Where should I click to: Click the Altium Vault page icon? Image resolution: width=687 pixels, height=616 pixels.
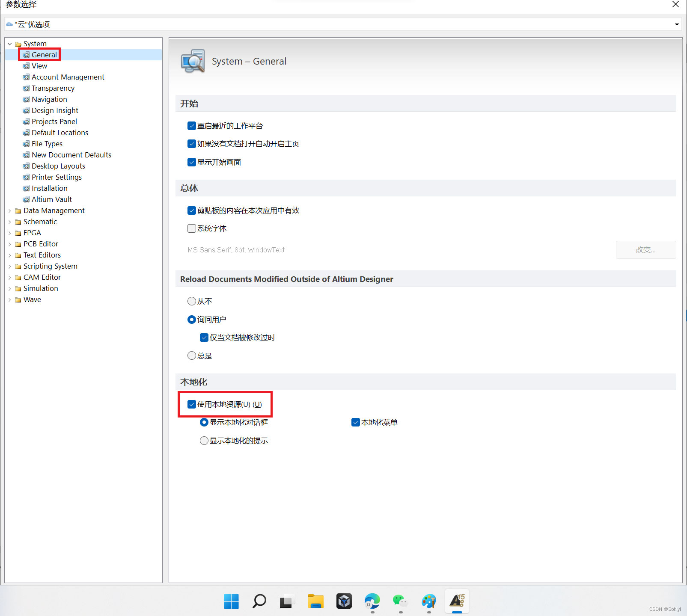(x=26, y=199)
